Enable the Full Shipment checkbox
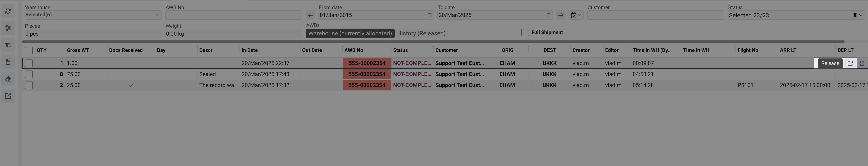The image size is (868, 166). pyautogui.click(x=525, y=32)
